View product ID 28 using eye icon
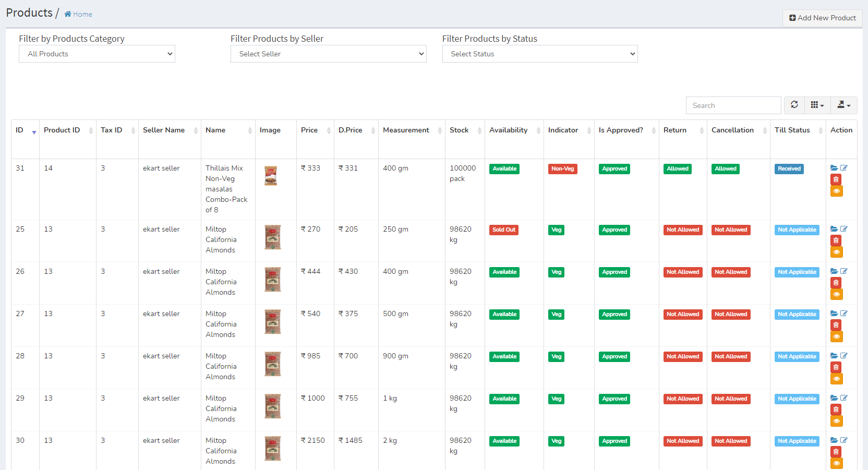 837,379
